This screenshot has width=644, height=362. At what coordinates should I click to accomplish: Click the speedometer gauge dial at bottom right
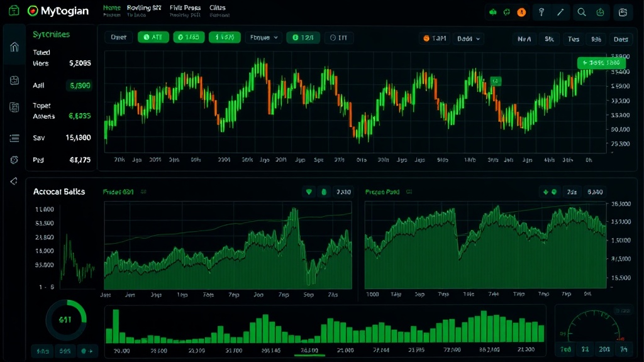click(x=594, y=326)
